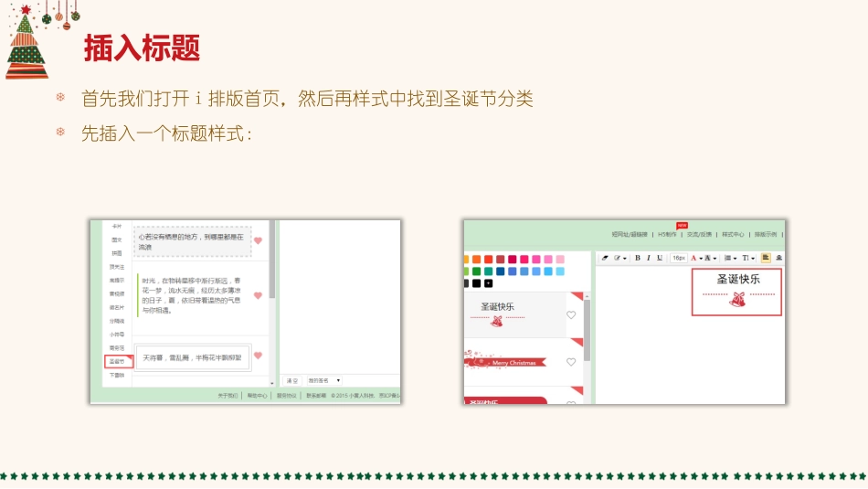The width and height of the screenshot is (868, 489).
Task: Open the 短网址/超链接 link
Action: [x=630, y=235]
